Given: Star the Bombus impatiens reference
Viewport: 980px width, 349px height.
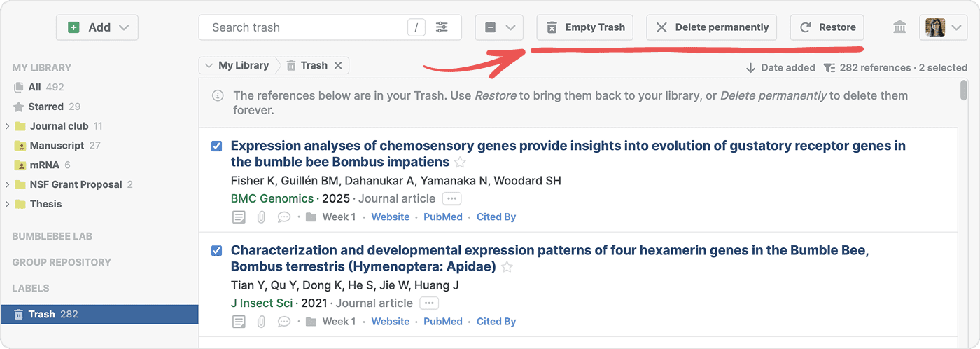Looking at the screenshot, I should click(x=460, y=163).
